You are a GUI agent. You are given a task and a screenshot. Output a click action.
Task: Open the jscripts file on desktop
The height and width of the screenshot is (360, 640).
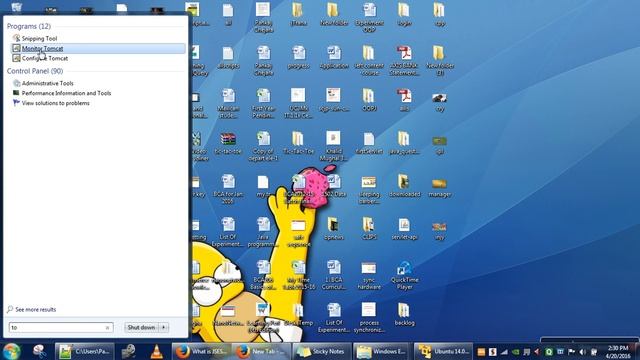pyautogui.click(x=228, y=58)
